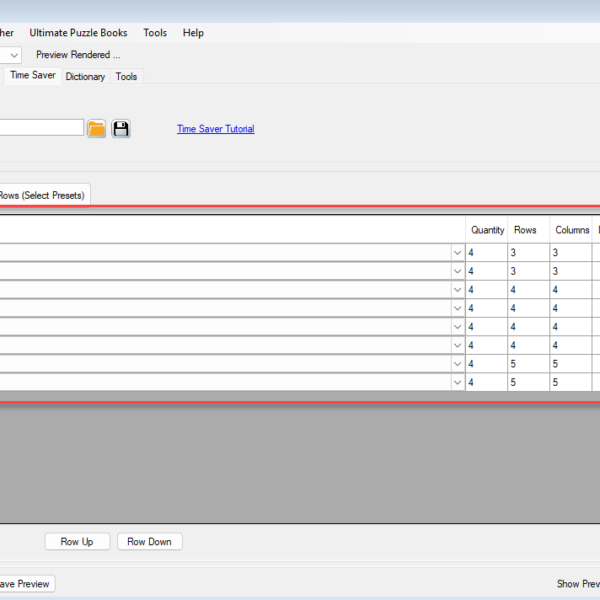Open the Help menu
This screenshot has width=600, height=600.
(193, 33)
